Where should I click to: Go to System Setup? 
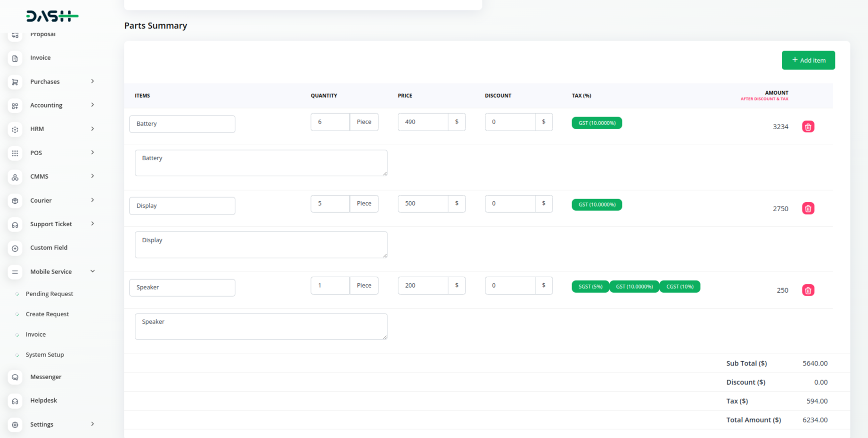[x=45, y=355]
